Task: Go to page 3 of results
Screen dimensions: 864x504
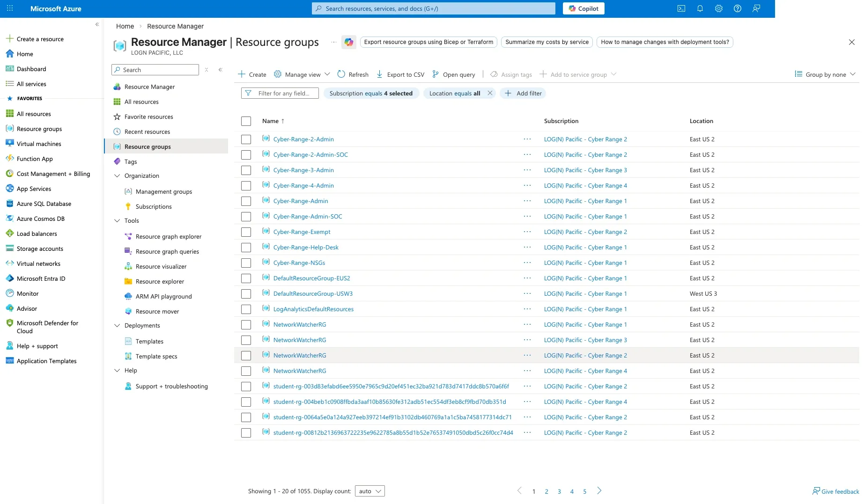Action: (x=559, y=491)
